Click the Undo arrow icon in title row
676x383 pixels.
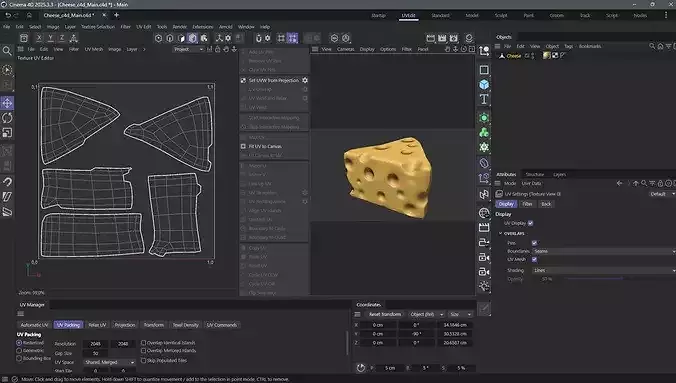8,15
